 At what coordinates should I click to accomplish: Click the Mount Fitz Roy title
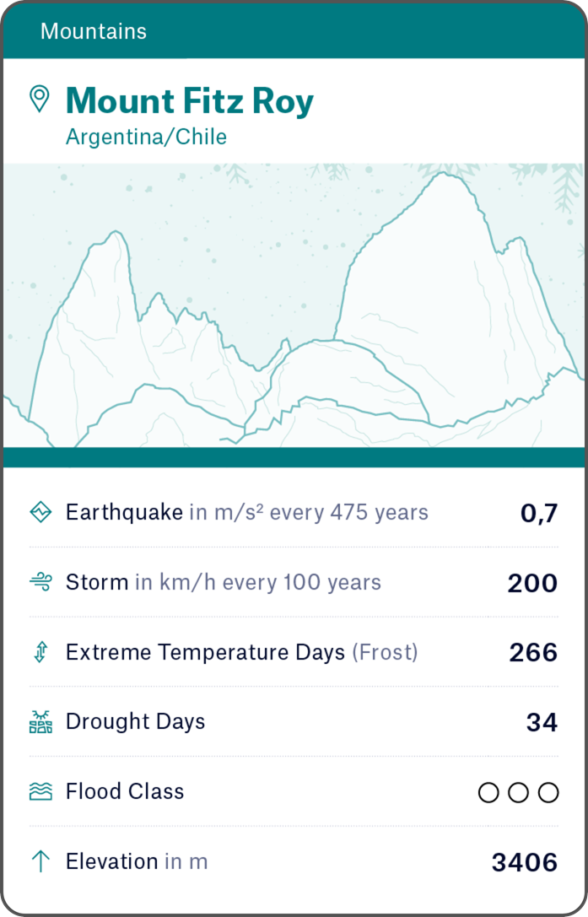[190, 101]
